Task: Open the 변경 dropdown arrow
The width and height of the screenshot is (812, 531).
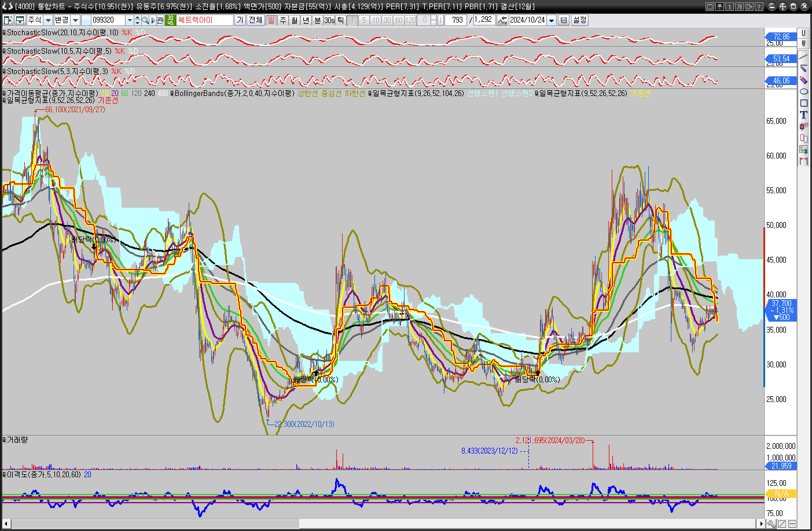Action: point(75,20)
